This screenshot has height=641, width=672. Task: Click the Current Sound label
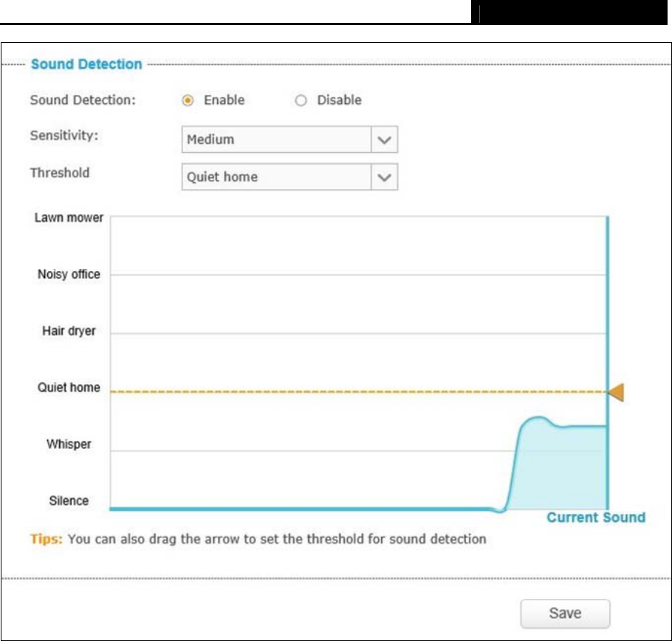596,517
